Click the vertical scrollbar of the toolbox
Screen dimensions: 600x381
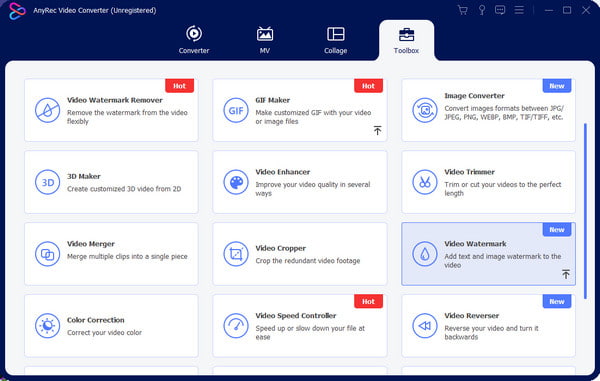(585, 211)
